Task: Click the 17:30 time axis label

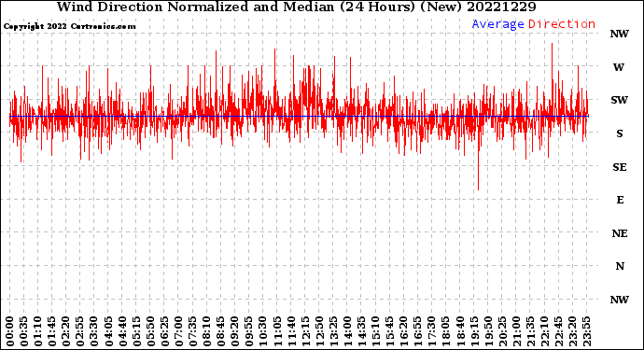Action: (x=431, y=331)
